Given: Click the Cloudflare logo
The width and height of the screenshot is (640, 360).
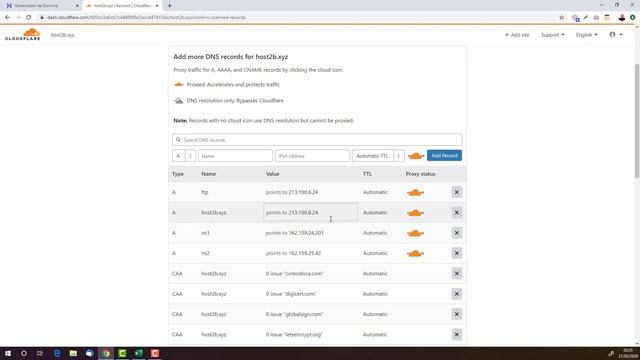Looking at the screenshot, I should 23,35.
